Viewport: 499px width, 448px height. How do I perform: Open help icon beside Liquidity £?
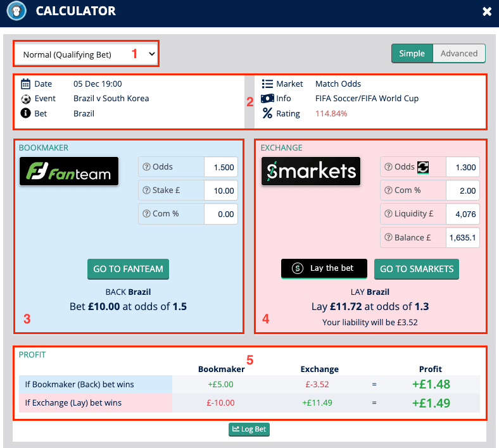[x=388, y=214]
